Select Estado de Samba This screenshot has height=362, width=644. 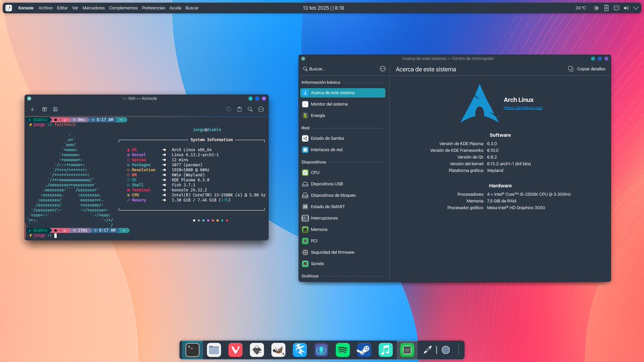[x=342, y=138]
